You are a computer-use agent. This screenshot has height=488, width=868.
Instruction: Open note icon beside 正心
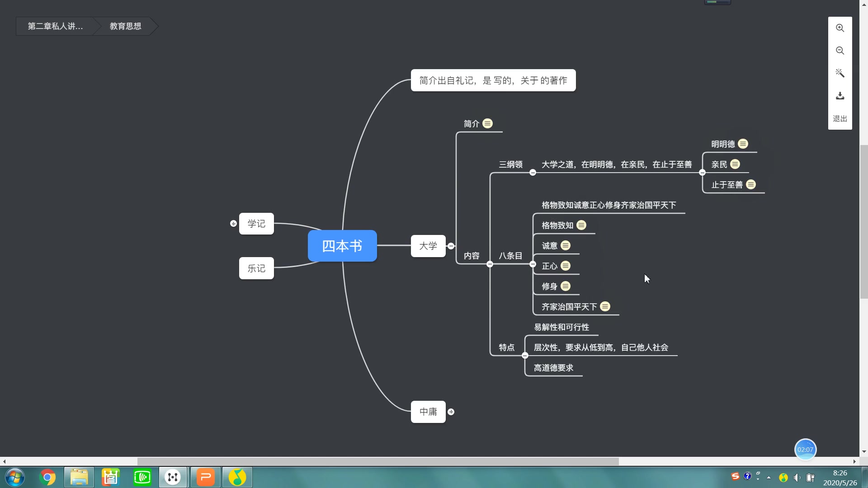point(566,266)
